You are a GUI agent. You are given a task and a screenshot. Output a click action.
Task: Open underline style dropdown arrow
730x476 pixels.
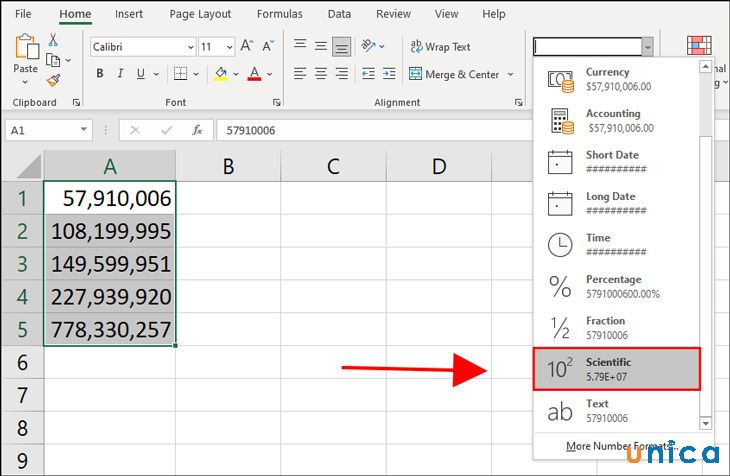(x=156, y=74)
